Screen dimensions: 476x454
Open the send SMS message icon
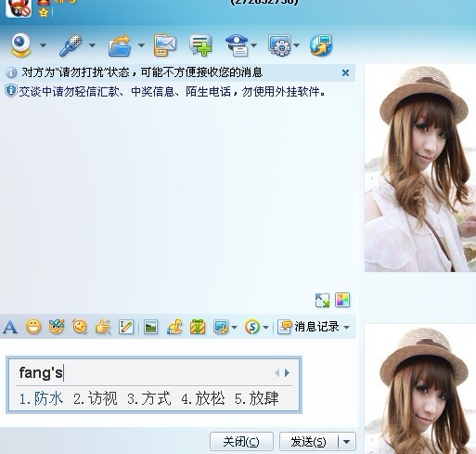tap(165, 45)
